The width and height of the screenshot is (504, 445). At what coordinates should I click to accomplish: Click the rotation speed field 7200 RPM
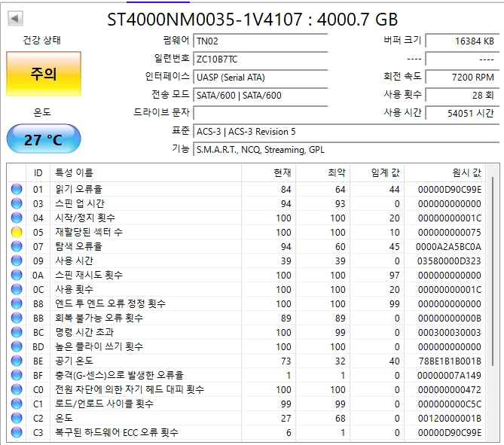[463, 77]
